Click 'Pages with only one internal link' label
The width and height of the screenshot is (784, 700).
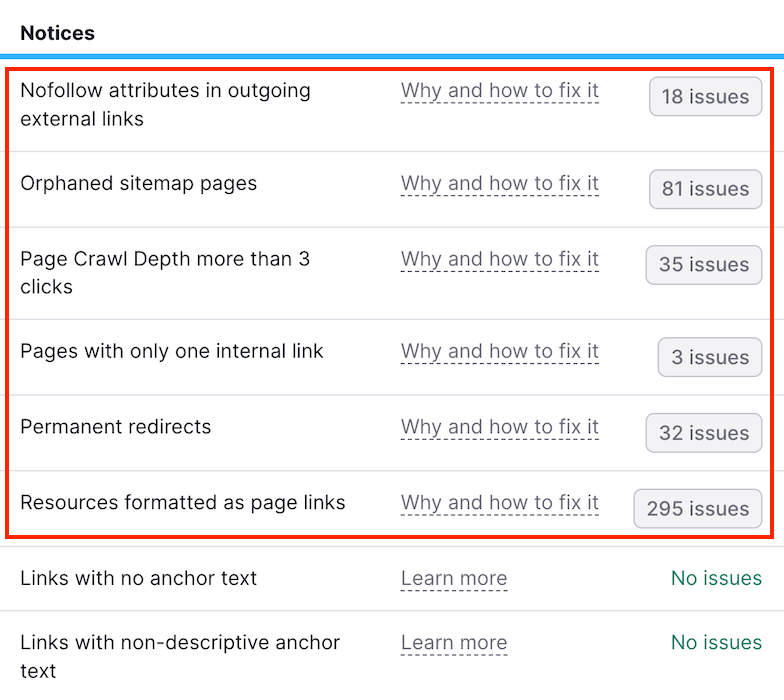[x=172, y=352]
